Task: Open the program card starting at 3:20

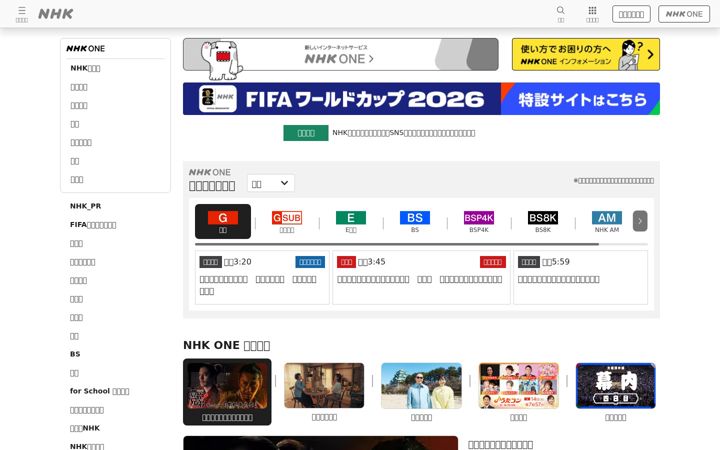Action: [x=262, y=277]
